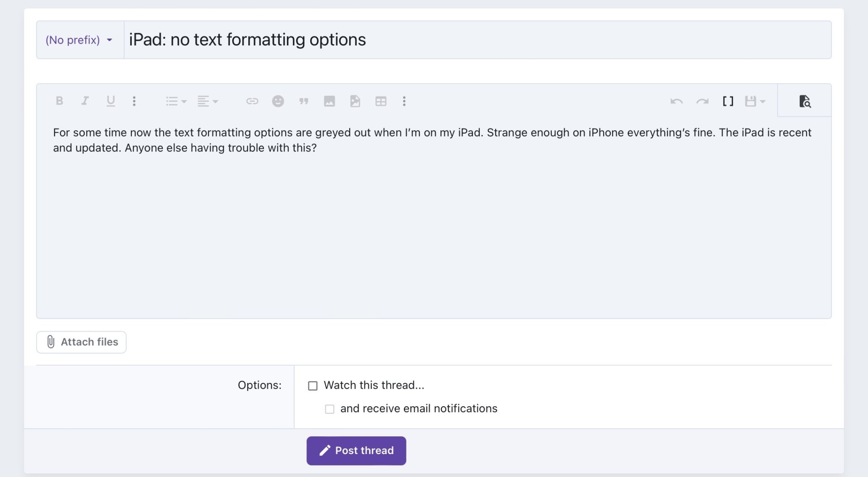Insert an image

[329, 101]
